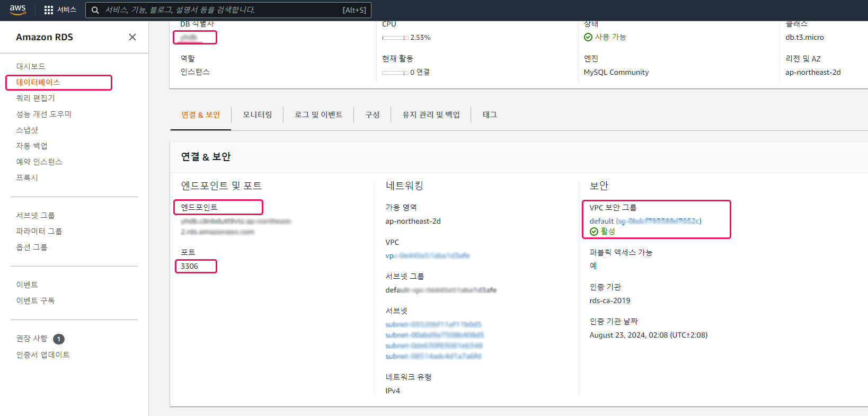Open 스냅샷 in the sidebar
868x416 pixels.
tap(27, 130)
